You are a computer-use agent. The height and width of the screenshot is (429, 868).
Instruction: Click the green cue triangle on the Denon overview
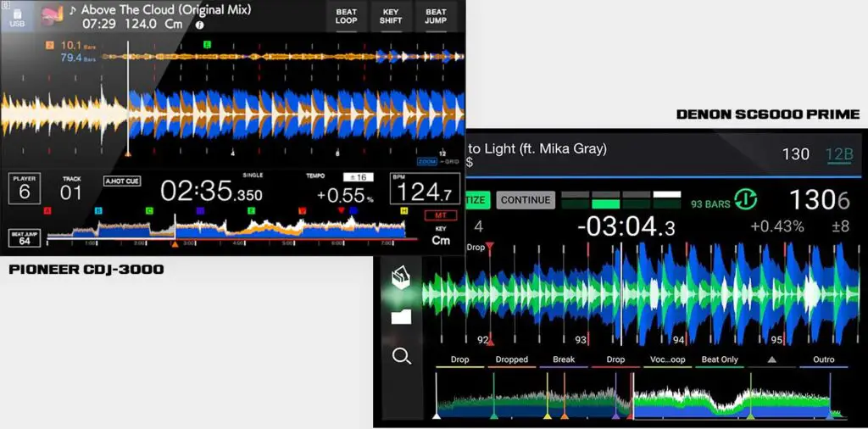tap(494, 415)
